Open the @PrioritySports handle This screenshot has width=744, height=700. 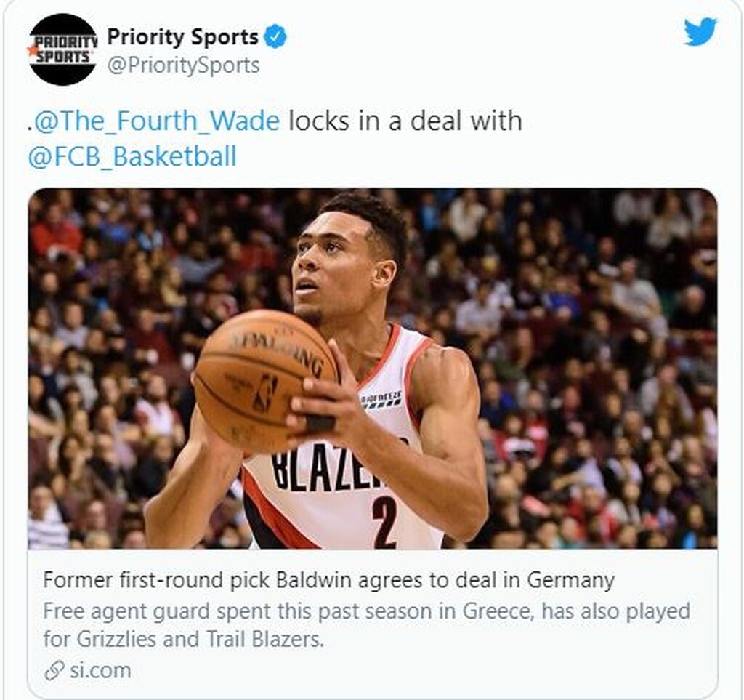[183, 65]
